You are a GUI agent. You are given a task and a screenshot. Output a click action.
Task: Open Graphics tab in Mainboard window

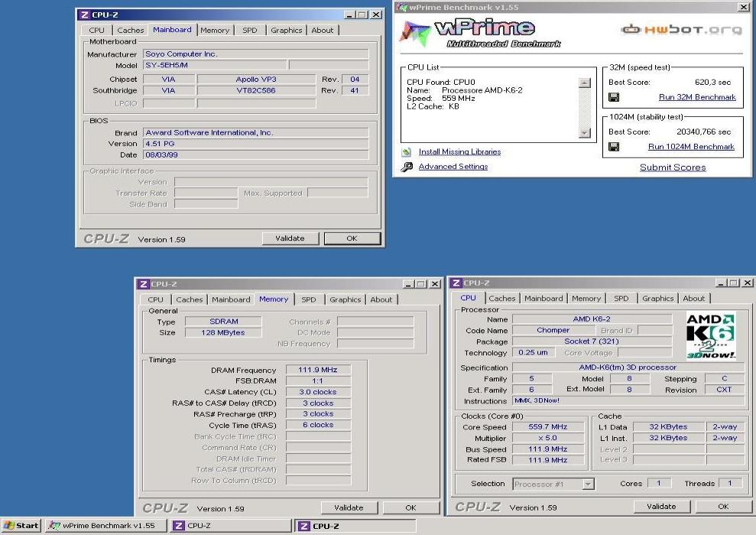[x=287, y=31]
